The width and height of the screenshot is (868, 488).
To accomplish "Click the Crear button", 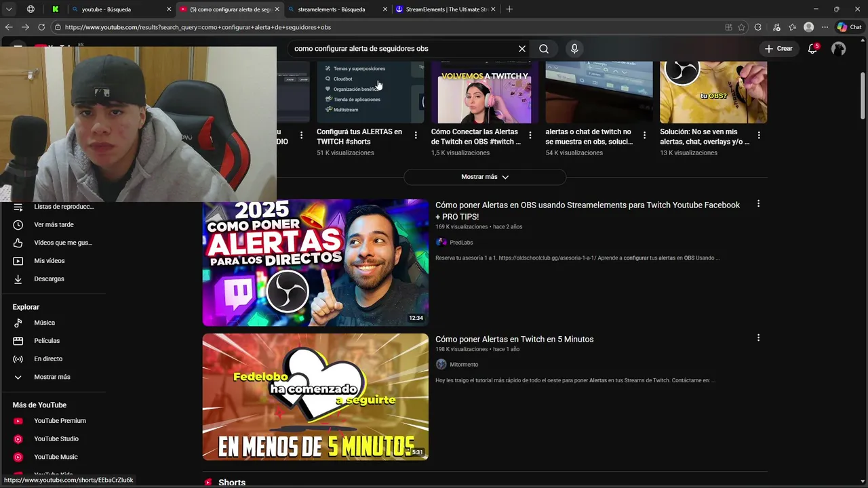I will click(778, 49).
